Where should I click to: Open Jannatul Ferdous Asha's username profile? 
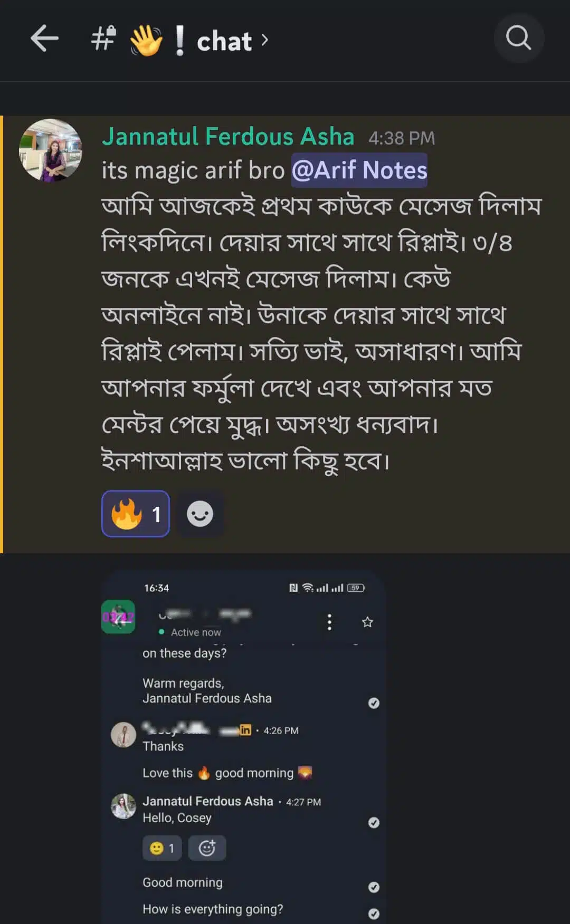tap(228, 137)
